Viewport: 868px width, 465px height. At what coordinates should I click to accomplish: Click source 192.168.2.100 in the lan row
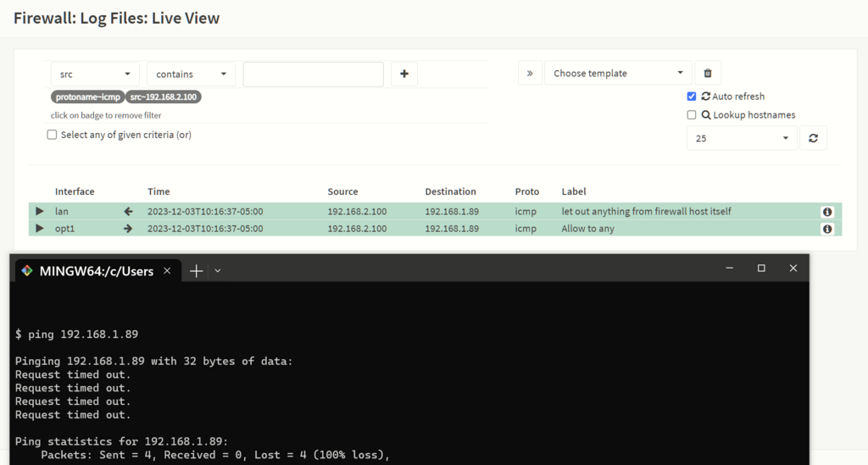pos(357,211)
